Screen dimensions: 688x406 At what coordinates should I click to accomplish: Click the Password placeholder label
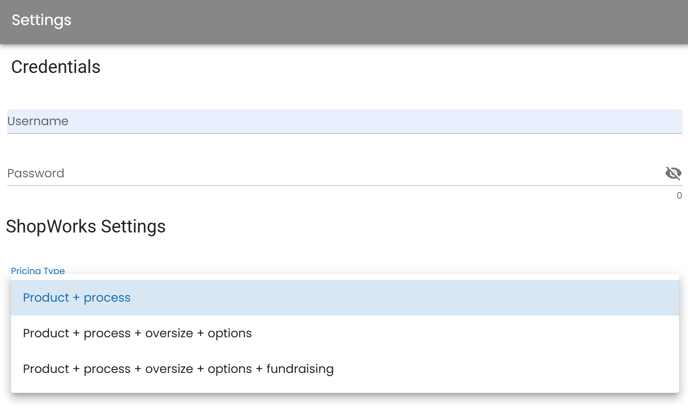36,173
